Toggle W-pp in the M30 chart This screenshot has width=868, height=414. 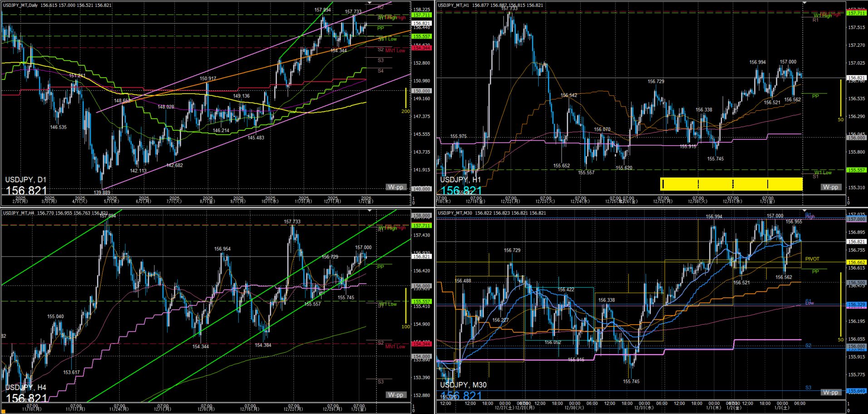click(830, 392)
